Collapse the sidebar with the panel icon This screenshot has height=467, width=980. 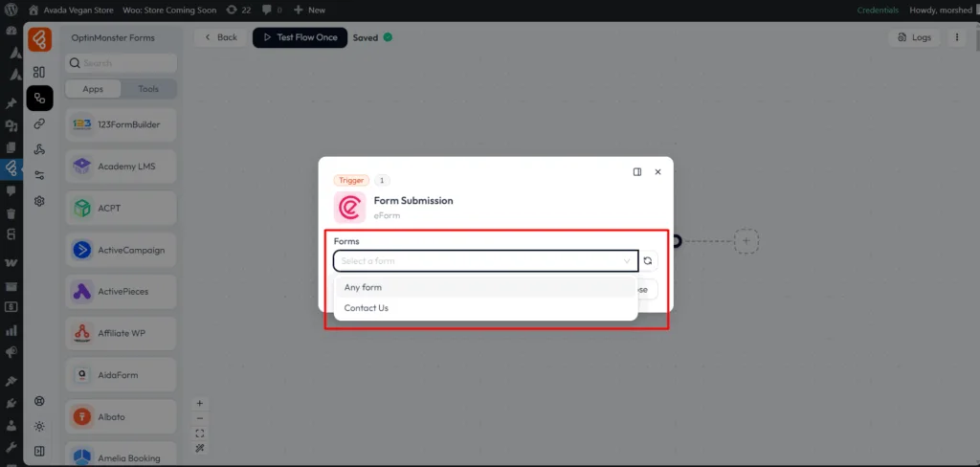tap(39, 451)
